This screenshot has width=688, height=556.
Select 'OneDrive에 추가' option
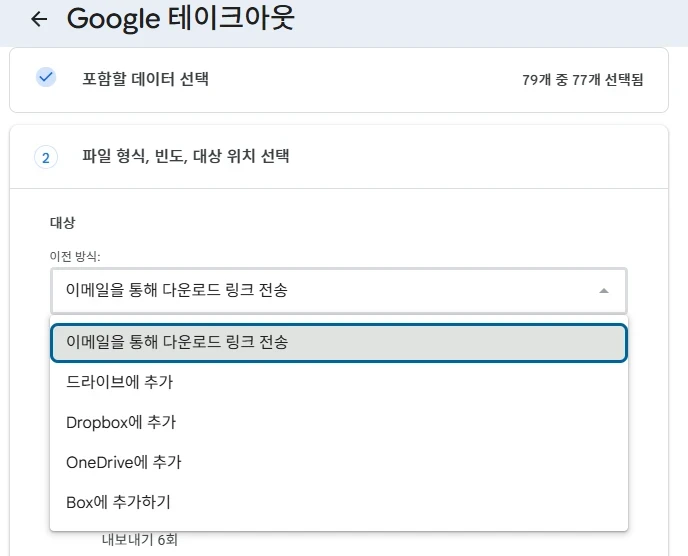pyautogui.click(x=124, y=462)
